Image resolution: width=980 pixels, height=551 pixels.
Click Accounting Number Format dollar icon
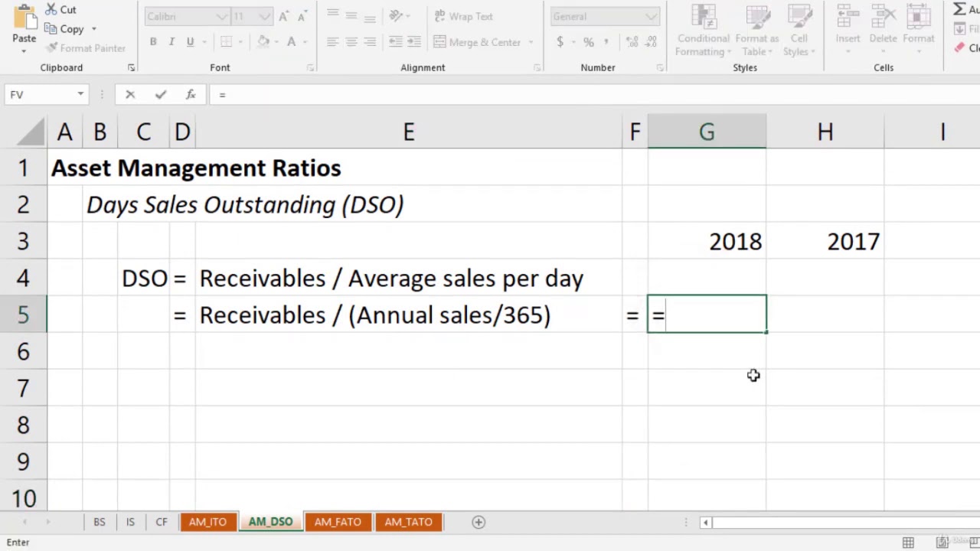coord(560,42)
